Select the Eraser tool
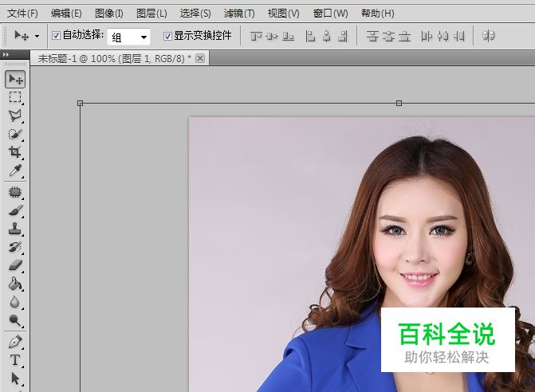535x392 pixels. (x=15, y=265)
